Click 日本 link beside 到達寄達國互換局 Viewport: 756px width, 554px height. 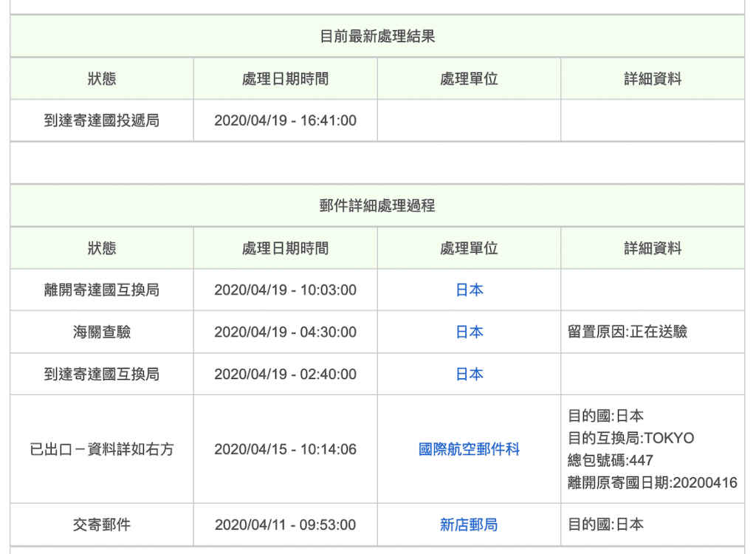pyautogui.click(x=470, y=374)
